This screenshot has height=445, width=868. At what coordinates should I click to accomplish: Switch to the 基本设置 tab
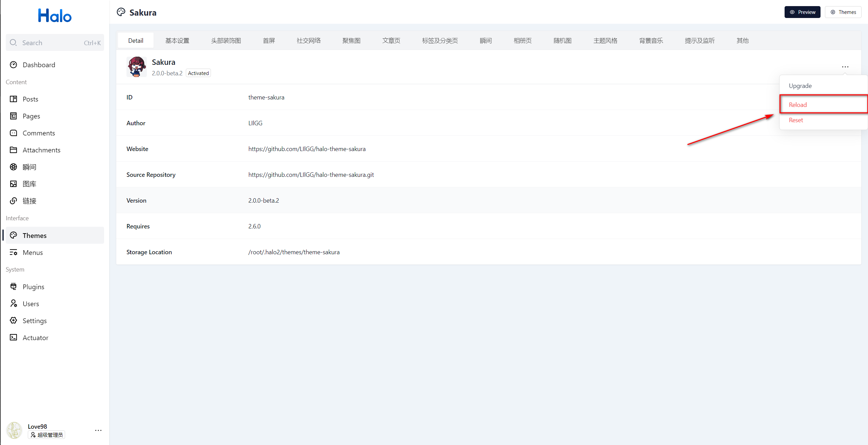tap(177, 40)
